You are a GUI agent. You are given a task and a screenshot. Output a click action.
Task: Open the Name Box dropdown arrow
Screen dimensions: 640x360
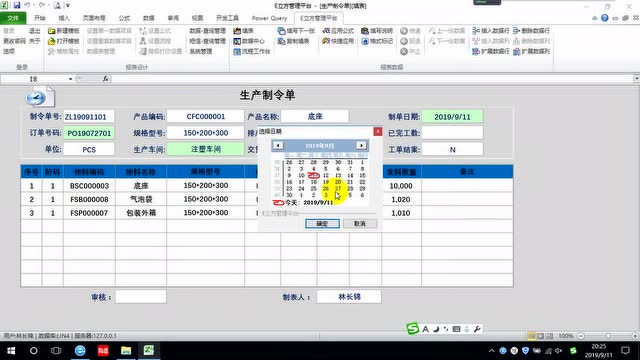pos(70,79)
